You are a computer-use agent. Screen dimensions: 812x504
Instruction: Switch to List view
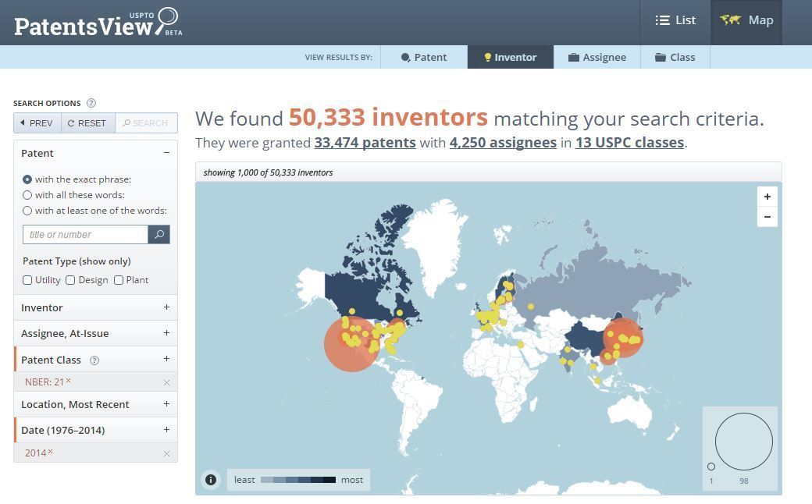(675, 21)
